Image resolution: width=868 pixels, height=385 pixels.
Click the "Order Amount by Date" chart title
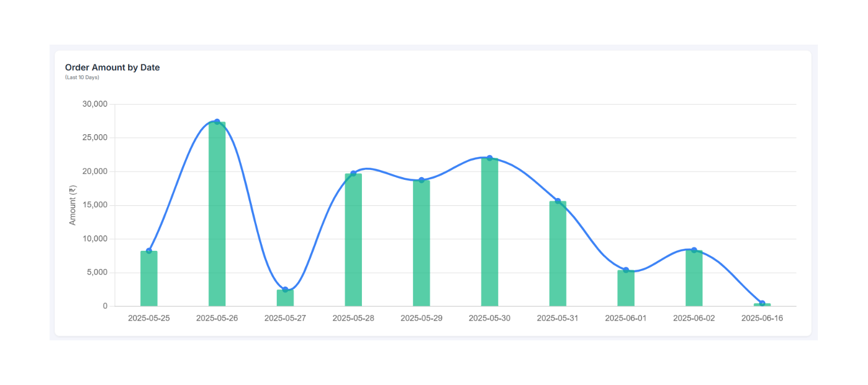(x=112, y=68)
